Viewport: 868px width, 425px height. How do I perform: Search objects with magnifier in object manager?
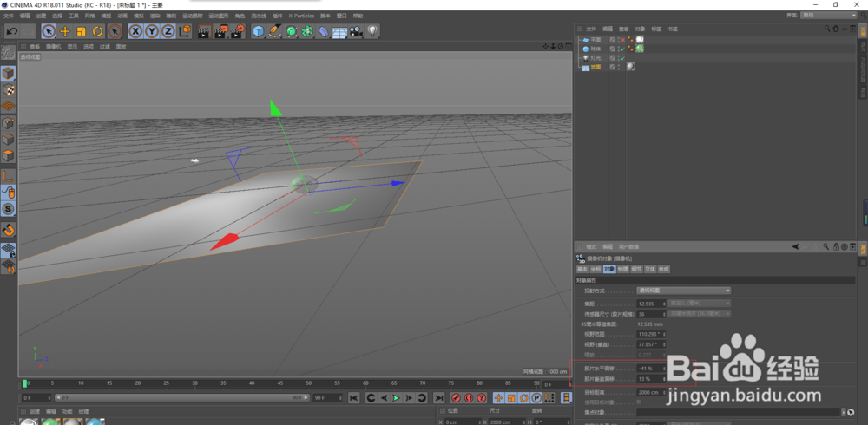click(x=827, y=29)
